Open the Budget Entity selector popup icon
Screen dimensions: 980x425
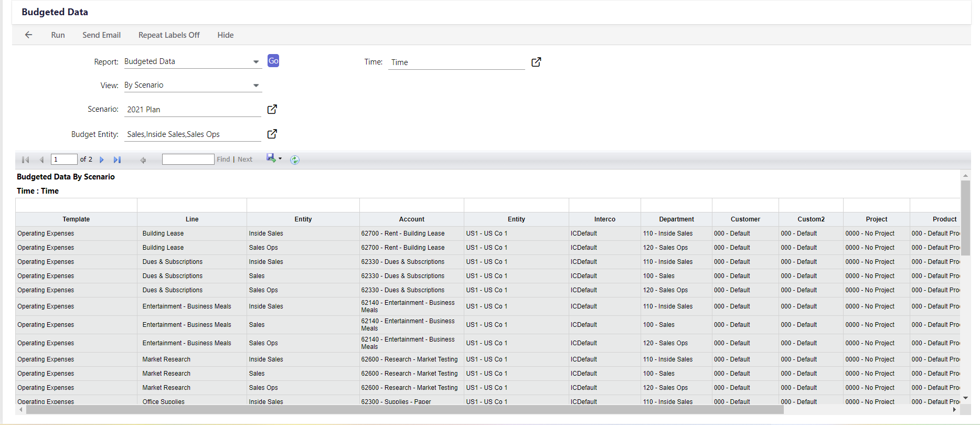point(272,134)
